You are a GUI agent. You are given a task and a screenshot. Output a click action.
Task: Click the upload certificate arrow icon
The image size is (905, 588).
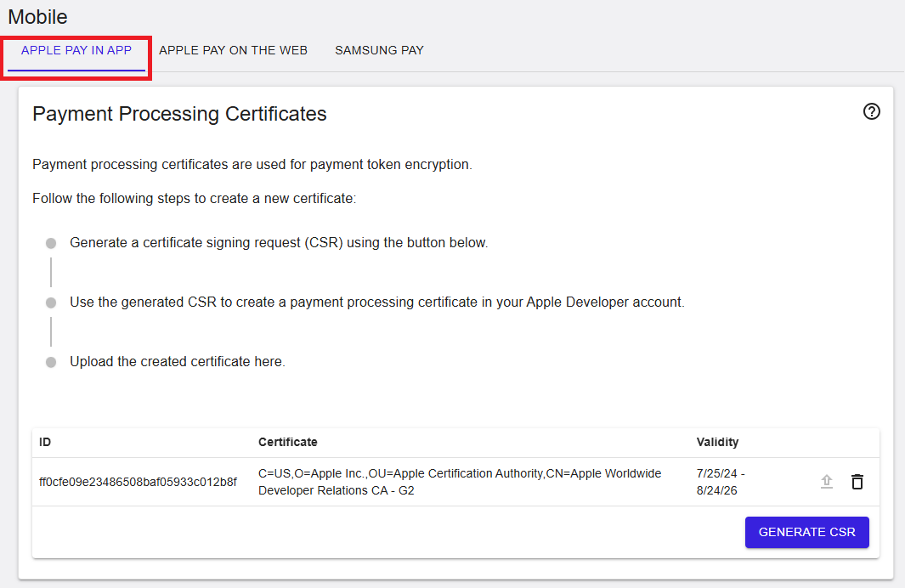coord(827,481)
